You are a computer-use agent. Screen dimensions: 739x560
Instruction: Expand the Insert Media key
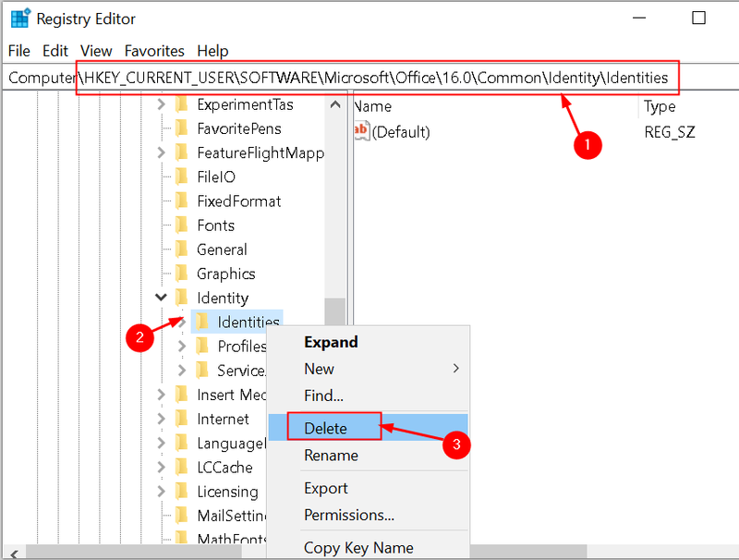(x=161, y=395)
